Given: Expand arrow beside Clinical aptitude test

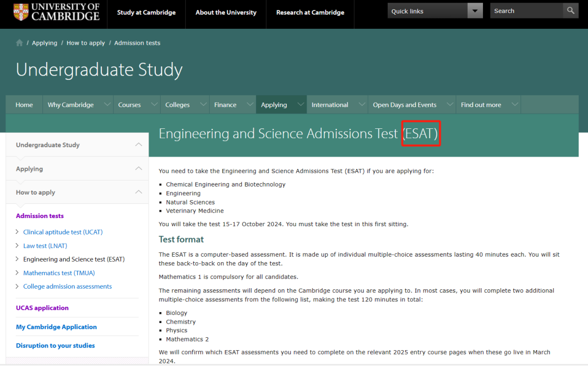Looking at the screenshot, I should tap(17, 232).
